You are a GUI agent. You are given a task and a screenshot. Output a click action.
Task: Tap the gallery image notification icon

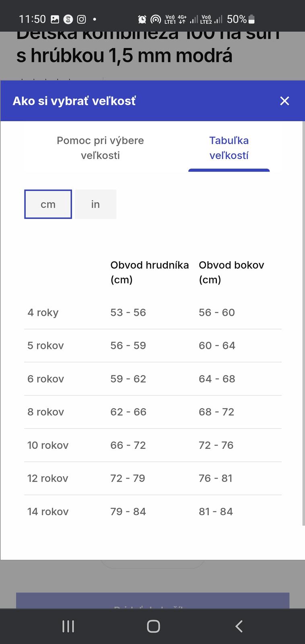[55, 19]
